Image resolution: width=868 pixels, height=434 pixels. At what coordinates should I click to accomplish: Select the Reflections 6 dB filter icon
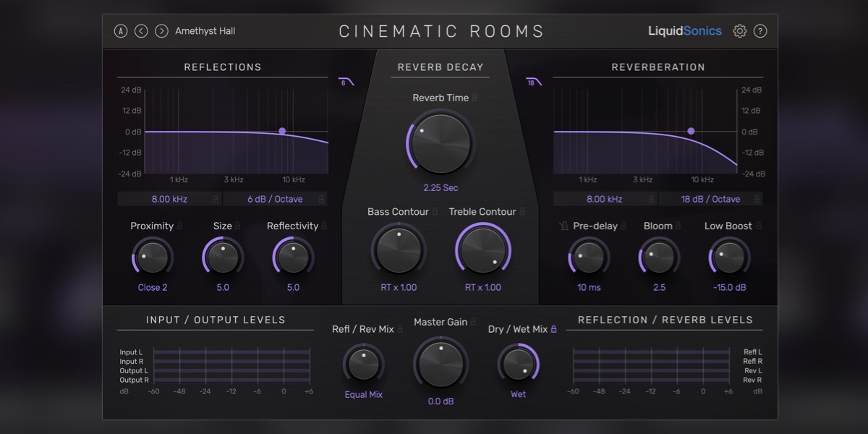point(346,82)
